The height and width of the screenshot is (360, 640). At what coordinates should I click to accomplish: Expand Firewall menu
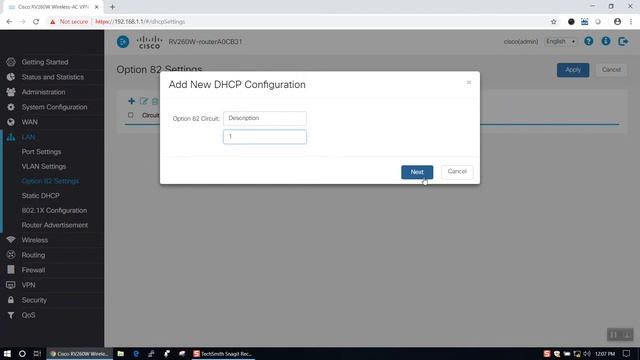[33, 270]
